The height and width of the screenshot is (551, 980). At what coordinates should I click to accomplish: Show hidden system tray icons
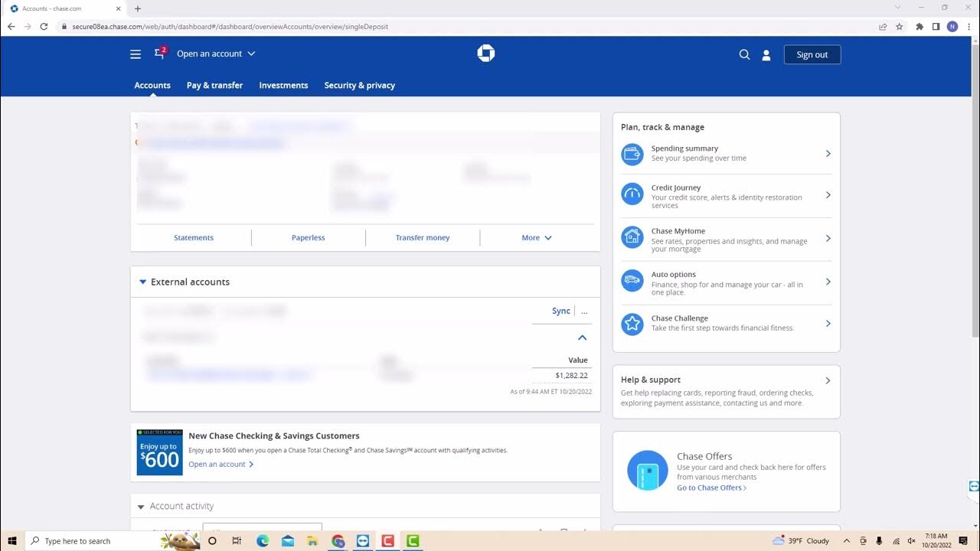[x=848, y=541]
